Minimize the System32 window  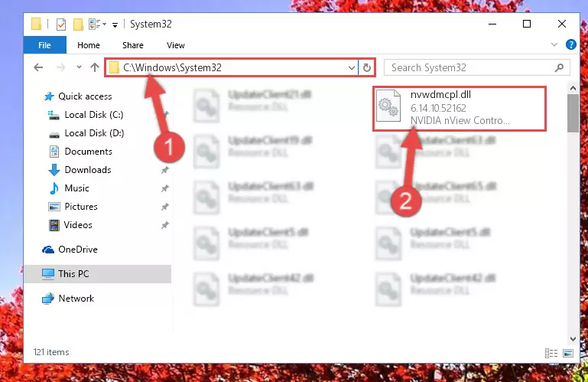492,24
